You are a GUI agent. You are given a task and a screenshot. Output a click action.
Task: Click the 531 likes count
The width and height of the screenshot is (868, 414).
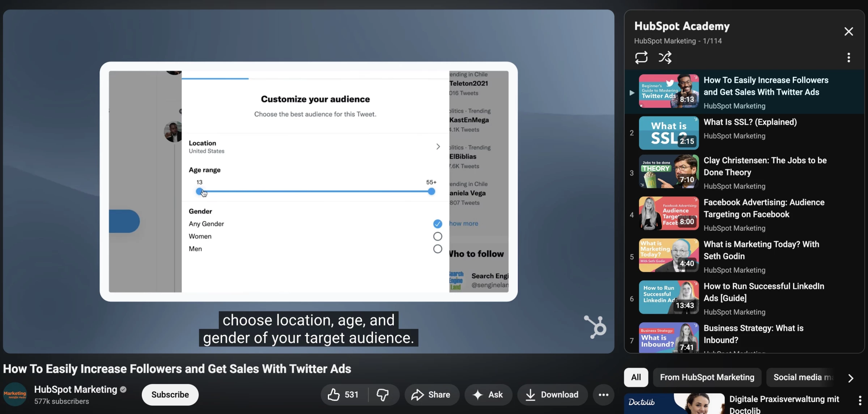[351, 394]
